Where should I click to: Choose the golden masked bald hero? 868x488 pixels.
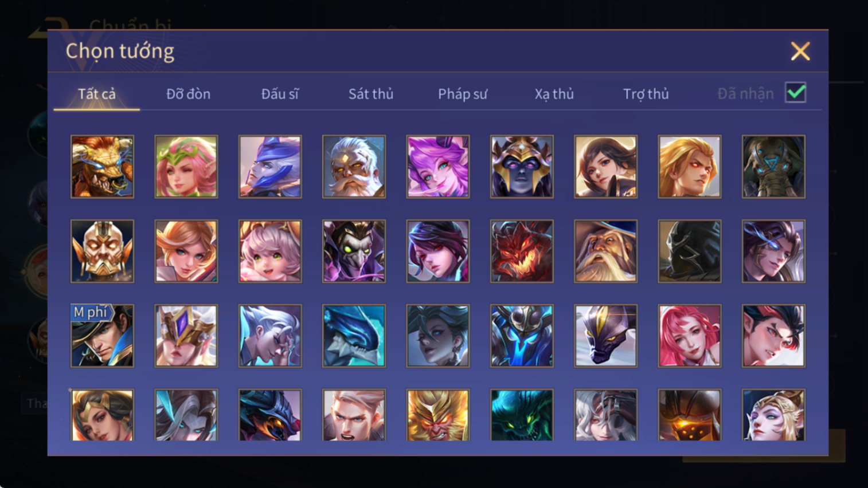pos(102,251)
